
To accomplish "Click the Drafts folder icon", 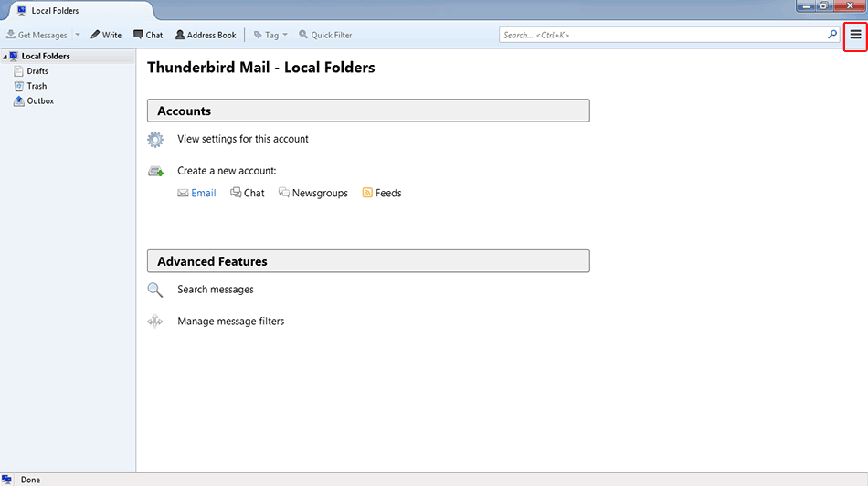I will [x=19, y=71].
